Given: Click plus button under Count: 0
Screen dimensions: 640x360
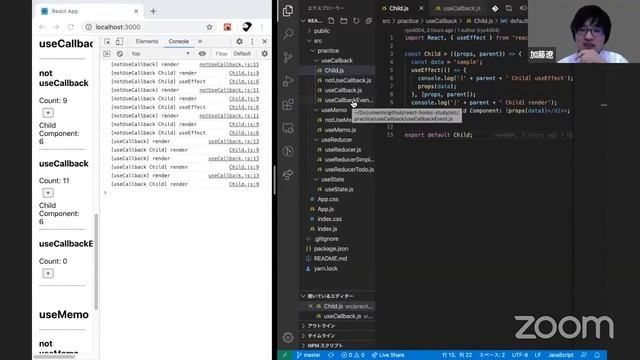Looking at the screenshot, I should (48, 273).
